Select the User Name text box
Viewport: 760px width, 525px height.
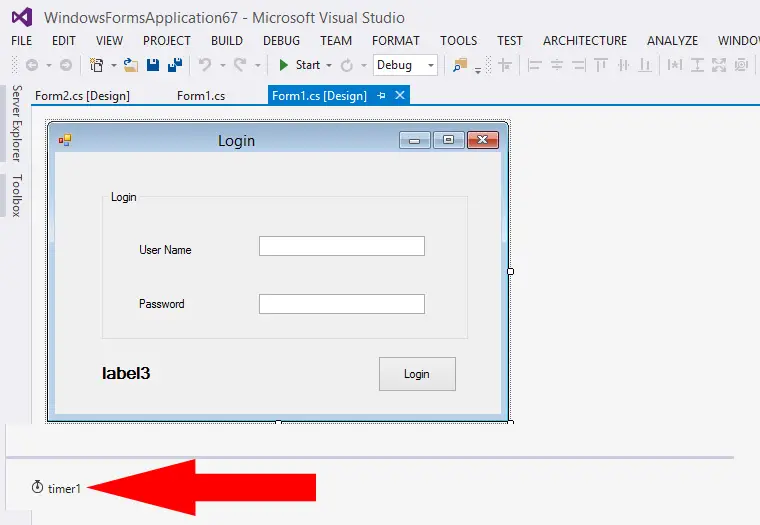point(342,246)
